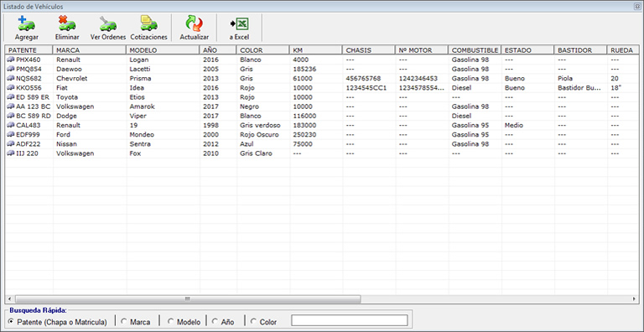Sort by the PATENTE column header

tap(29, 50)
